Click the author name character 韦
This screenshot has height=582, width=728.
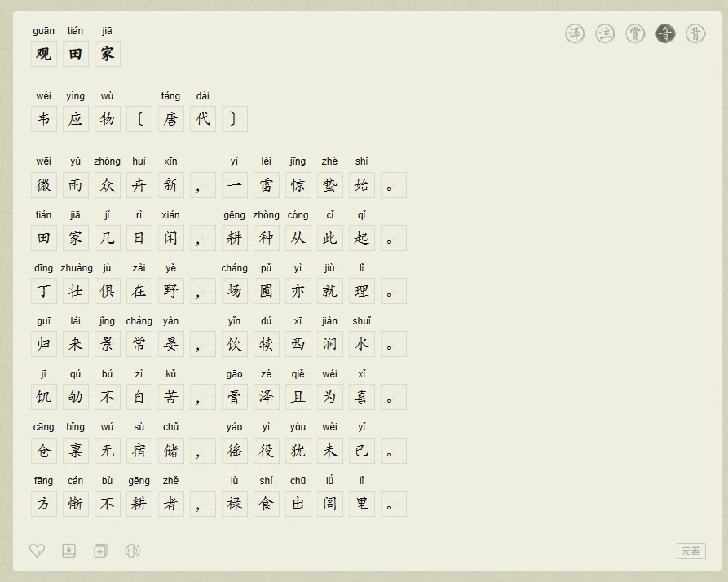pyautogui.click(x=44, y=119)
